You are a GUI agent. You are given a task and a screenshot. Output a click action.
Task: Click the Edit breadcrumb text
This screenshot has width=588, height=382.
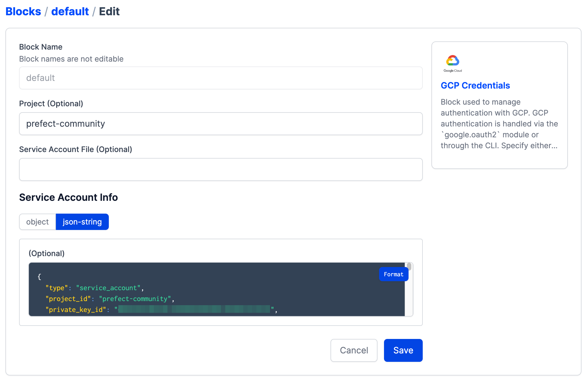click(109, 11)
